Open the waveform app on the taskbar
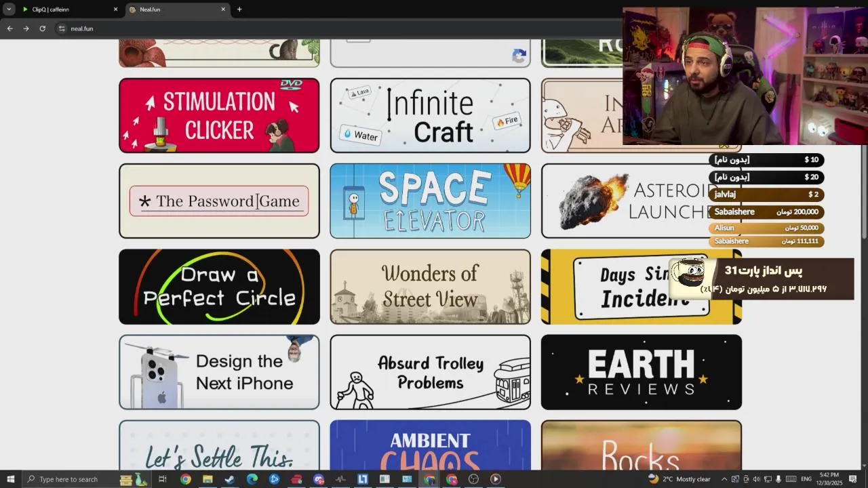The width and height of the screenshot is (868, 488). tap(340, 479)
